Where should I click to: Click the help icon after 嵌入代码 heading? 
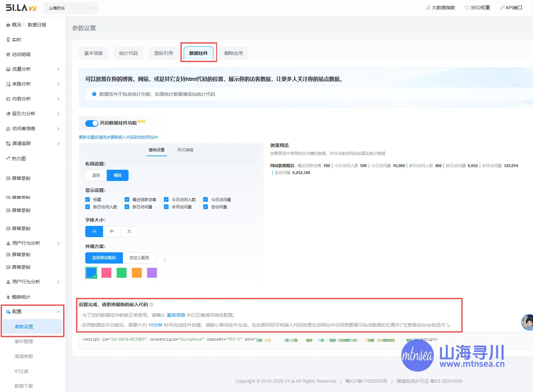click(151, 305)
